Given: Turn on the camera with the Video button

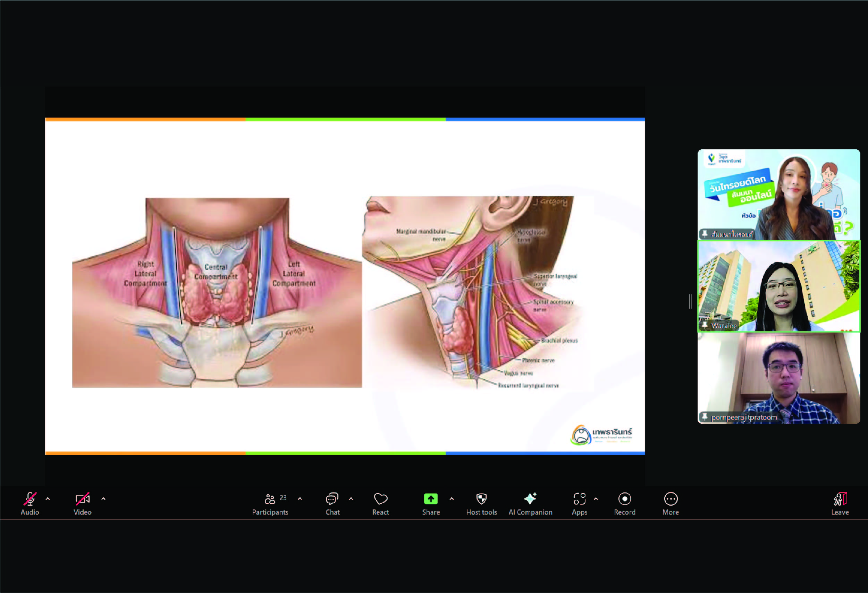Looking at the screenshot, I should click(82, 504).
